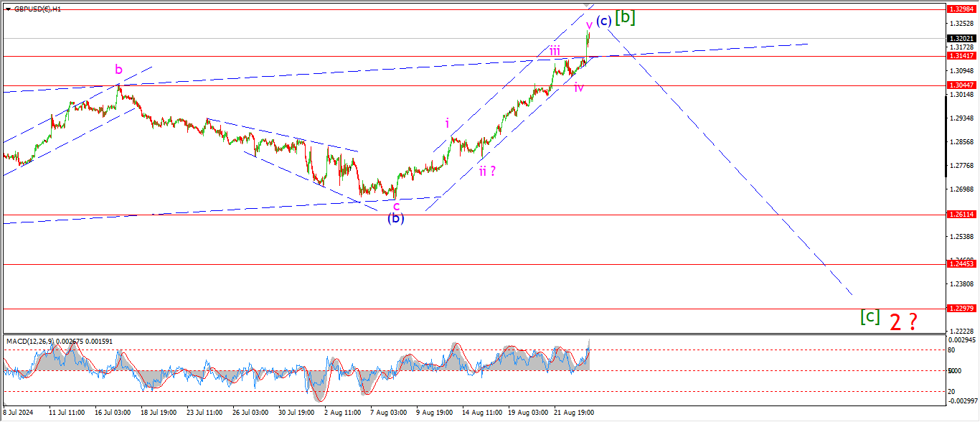Click the magenta 'iv' wave label
The image size is (980, 422).
pyautogui.click(x=578, y=88)
